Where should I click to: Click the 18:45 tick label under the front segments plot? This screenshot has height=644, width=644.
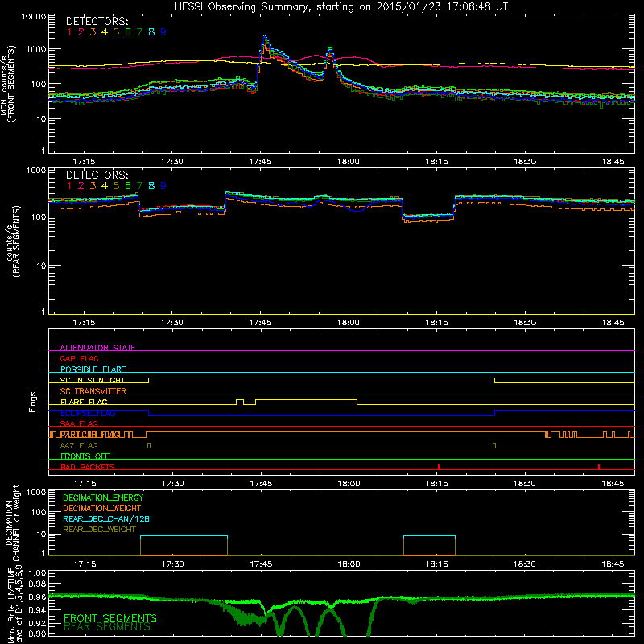(613, 162)
